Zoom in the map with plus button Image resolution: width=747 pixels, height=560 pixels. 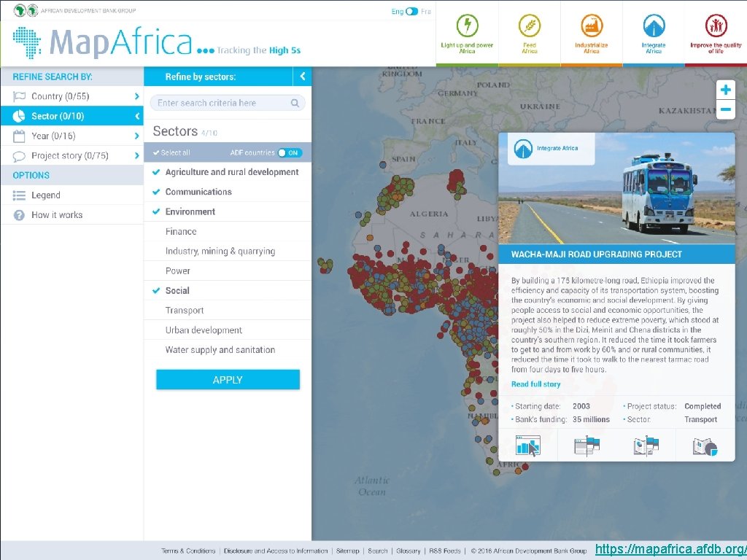point(726,90)
